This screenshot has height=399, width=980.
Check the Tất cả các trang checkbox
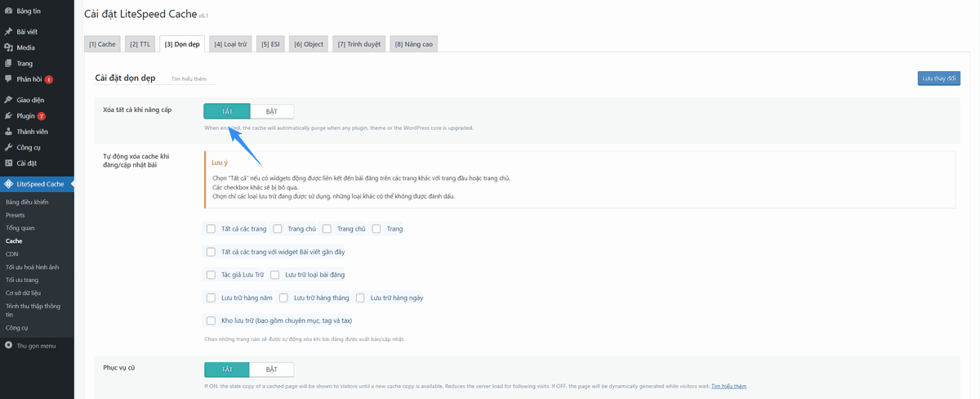[212, 229]
